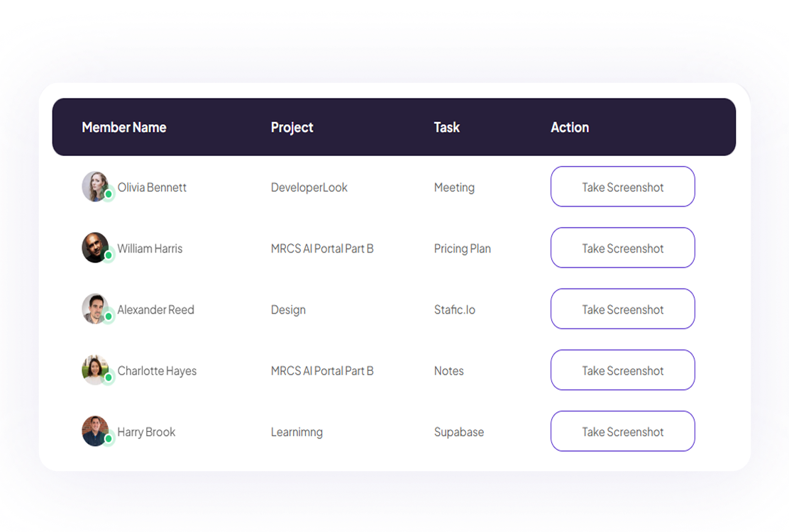The width and height of the screenshot is (789, 532).
Task: Click Alexander Reed's profile avatar
Action: [x=95, y=309]
